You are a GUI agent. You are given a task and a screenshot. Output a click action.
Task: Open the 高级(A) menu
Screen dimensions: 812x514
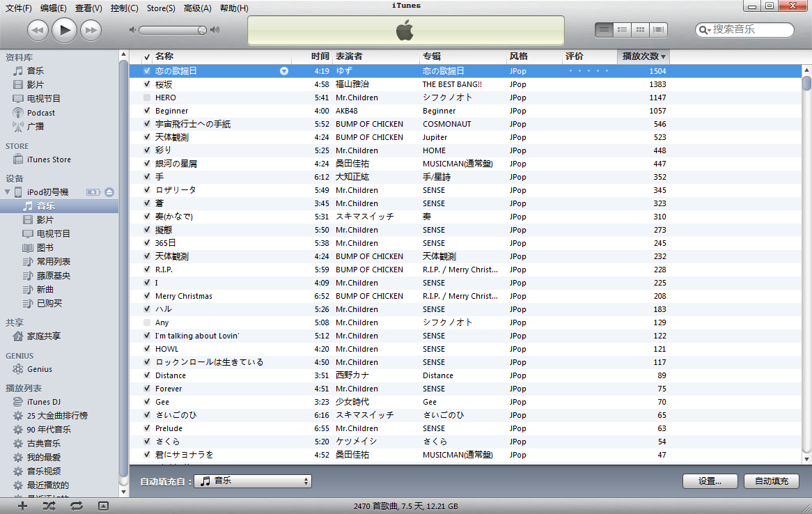tap(198, 8)
